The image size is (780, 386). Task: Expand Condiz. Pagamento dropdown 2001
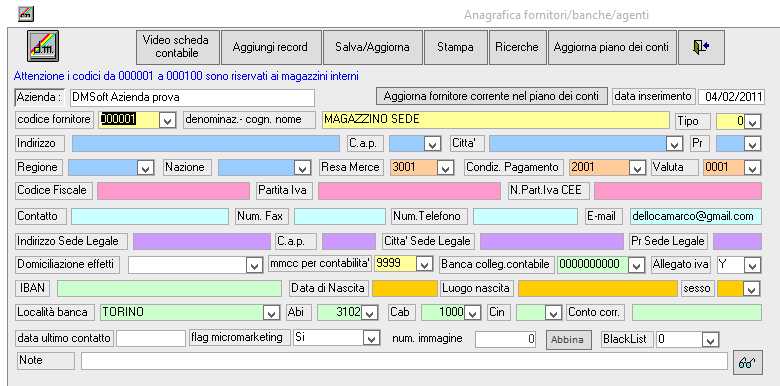(637, 168)
